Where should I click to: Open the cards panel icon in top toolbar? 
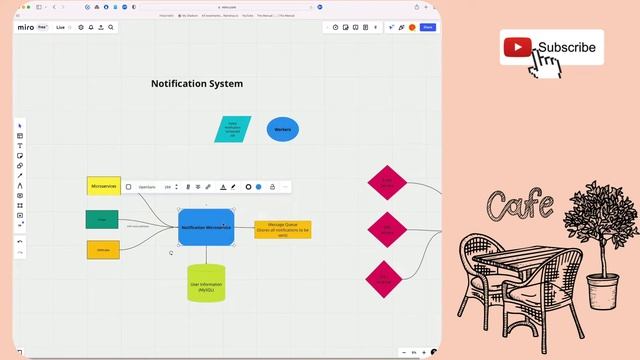[365, 27]
